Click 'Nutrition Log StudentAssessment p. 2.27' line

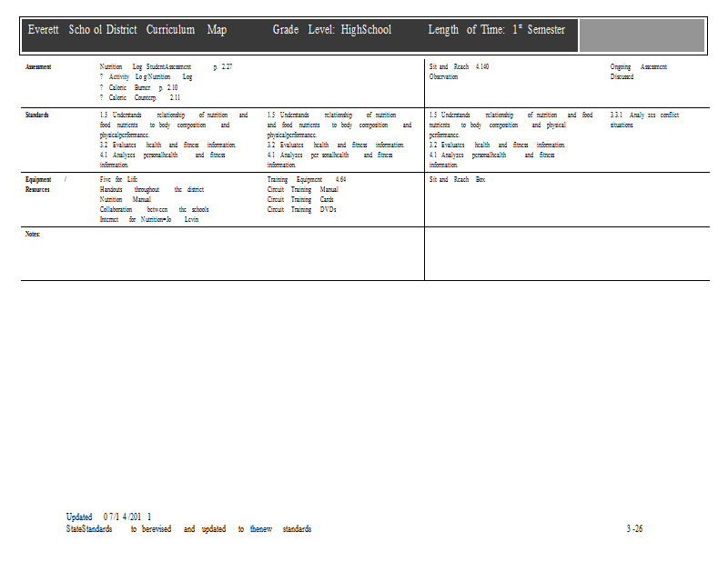point(166,66)
